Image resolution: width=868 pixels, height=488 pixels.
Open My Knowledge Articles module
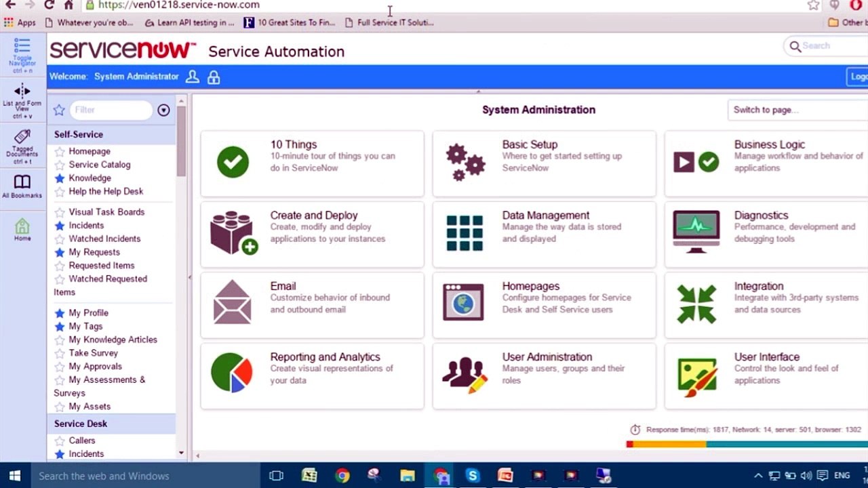tap(113, 340)
